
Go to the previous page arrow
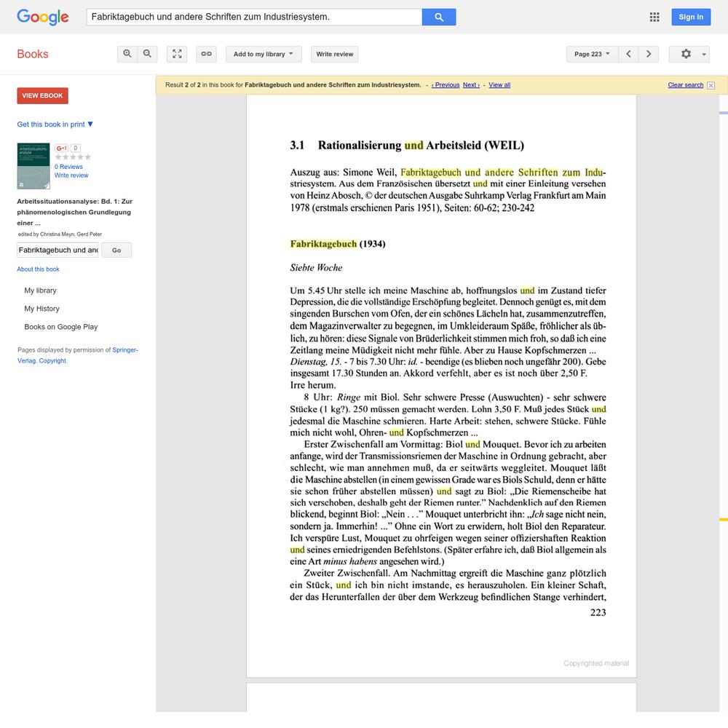(x=629, y=54)
